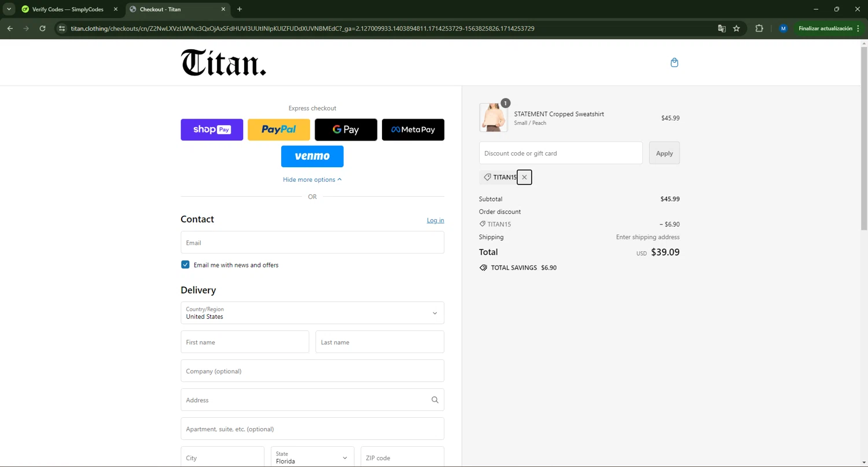The height and width of the screenshot is (467, 868).
Task: Reload the checkout page
Action: tap(42, 28)
